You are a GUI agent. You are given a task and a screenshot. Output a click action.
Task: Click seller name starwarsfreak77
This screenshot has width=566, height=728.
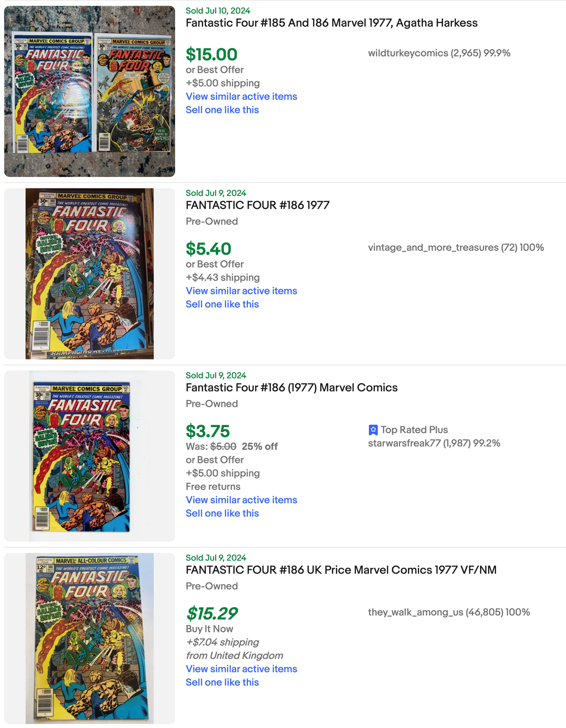404,443
